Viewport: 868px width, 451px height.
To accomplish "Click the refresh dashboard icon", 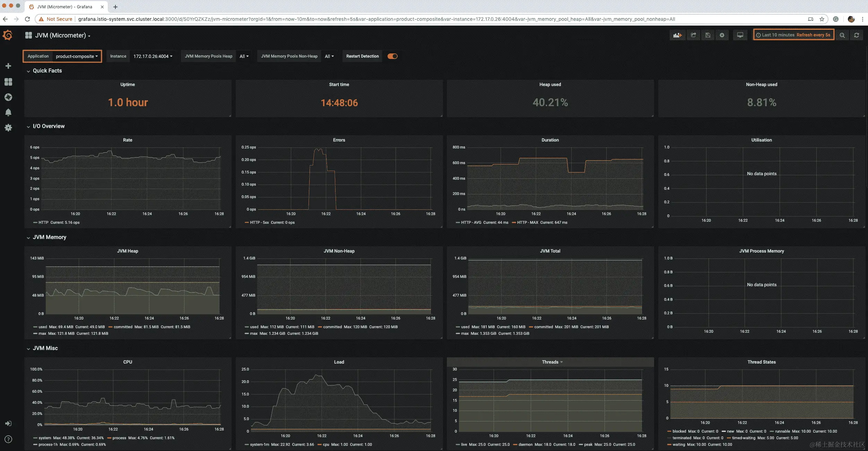I will tap(857, 35).
